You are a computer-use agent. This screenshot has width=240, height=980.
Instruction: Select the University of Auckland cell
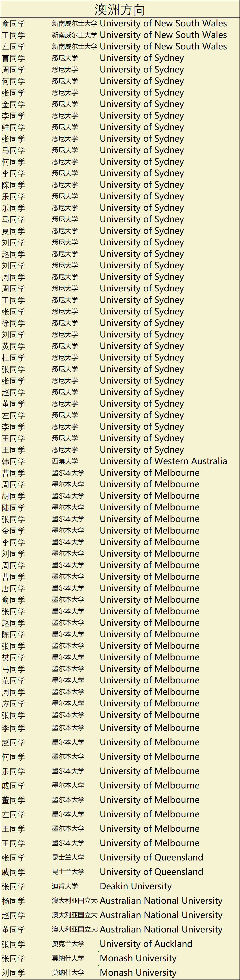146,944
